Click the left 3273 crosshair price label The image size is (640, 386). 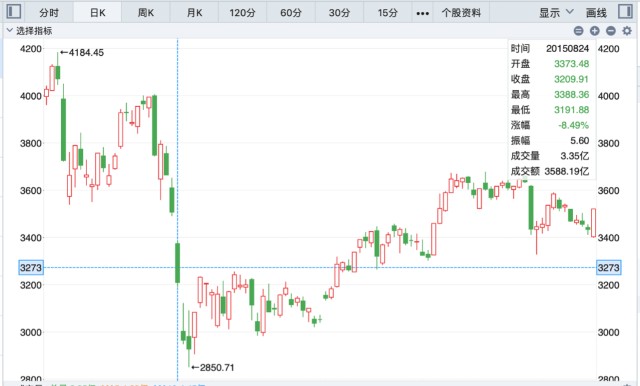(31, 268)
